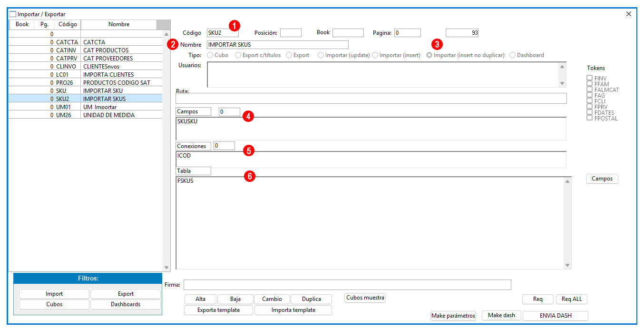Filter the list by Cubos

[x=54, y=304]
